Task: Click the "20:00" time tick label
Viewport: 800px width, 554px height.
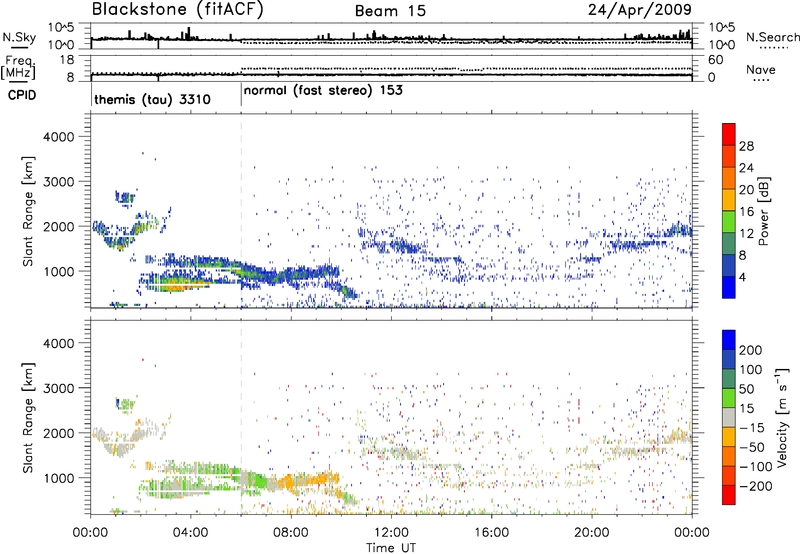Action: click(x=591, y=533)
